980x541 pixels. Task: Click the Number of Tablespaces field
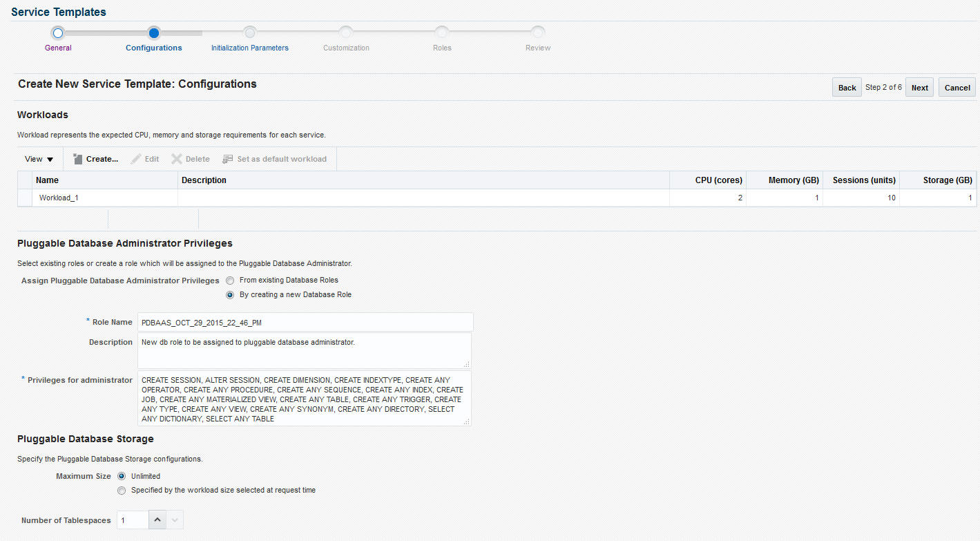(133, 520)
